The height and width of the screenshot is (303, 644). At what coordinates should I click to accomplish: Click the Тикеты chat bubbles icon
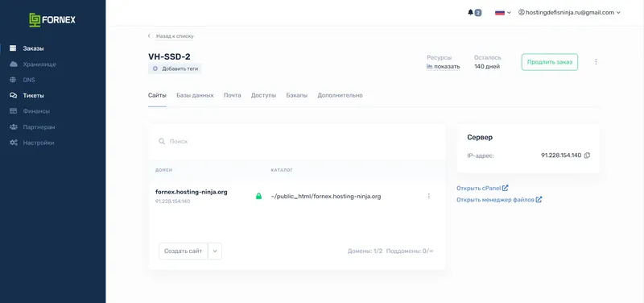click(13, 95)
